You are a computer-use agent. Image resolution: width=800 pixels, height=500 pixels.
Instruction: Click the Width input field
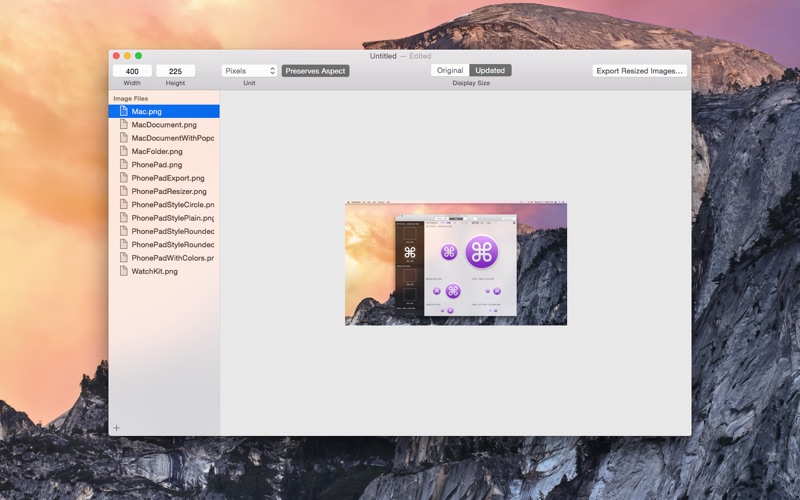[x=132, y=71]
